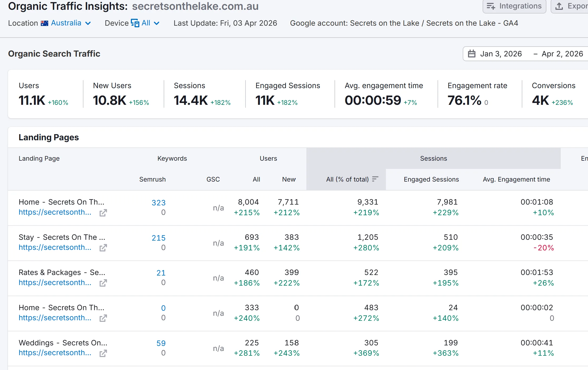This screenshot has height=370, width=588.
Task: Click the calendar icon in date range
Action: (x=472, y=54)
